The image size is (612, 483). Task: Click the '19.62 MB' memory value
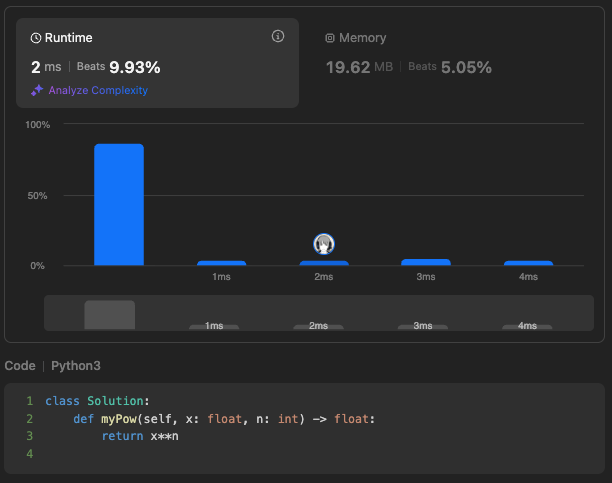359,67
